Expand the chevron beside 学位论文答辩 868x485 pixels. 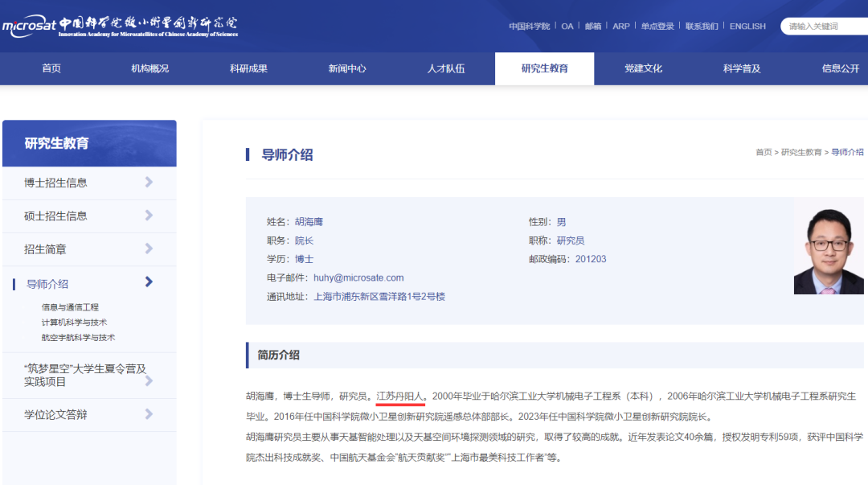click(x=149, y=413)
